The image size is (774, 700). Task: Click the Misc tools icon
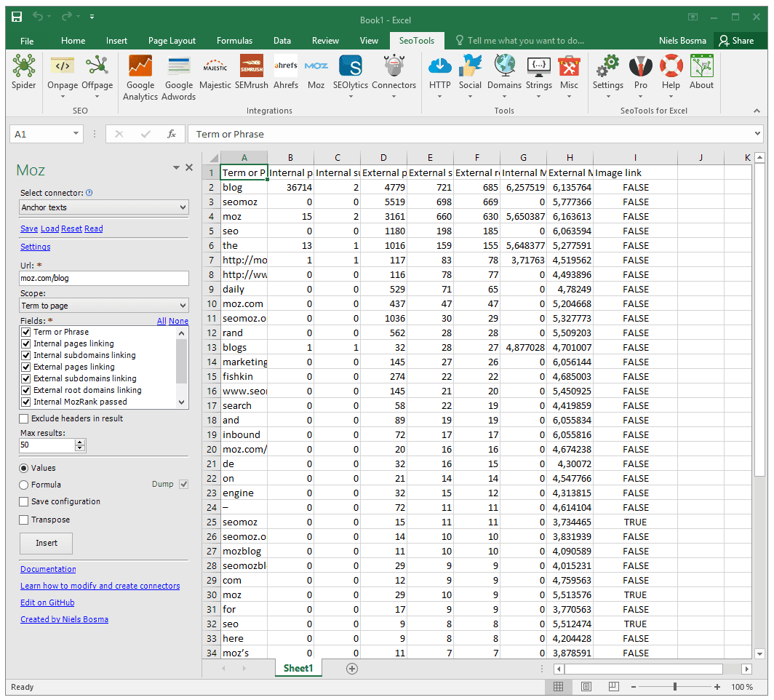pyautogui.click(x=569, y=69)
